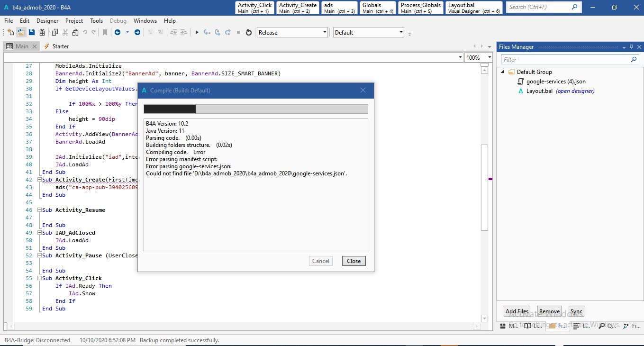
Task: Click the Search (Ctrl+F) box
Action: pos(543,7)
